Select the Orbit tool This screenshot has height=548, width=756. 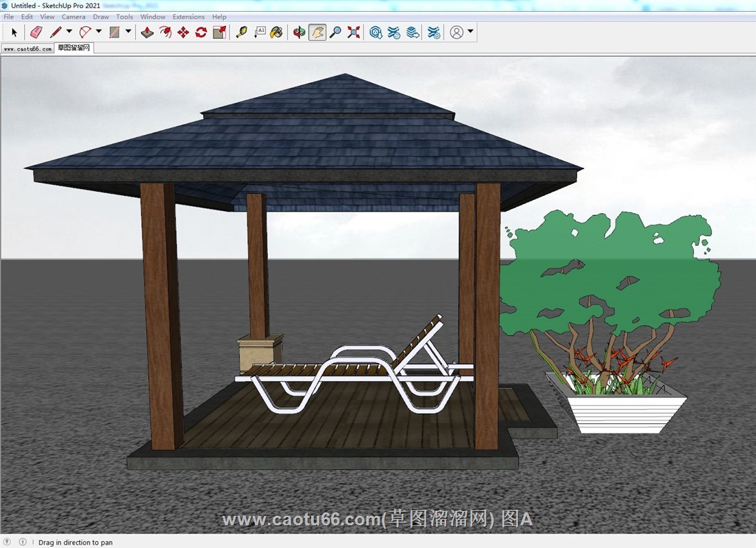pyautogui.click(x=299, y=32)
